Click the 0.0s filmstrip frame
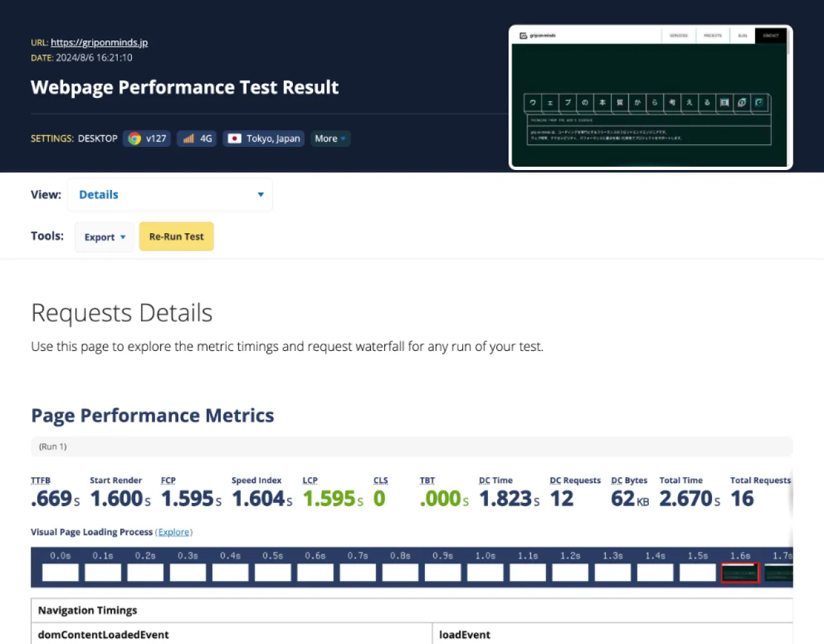Screen dimensions: 824x644 [x=60, y=572]
